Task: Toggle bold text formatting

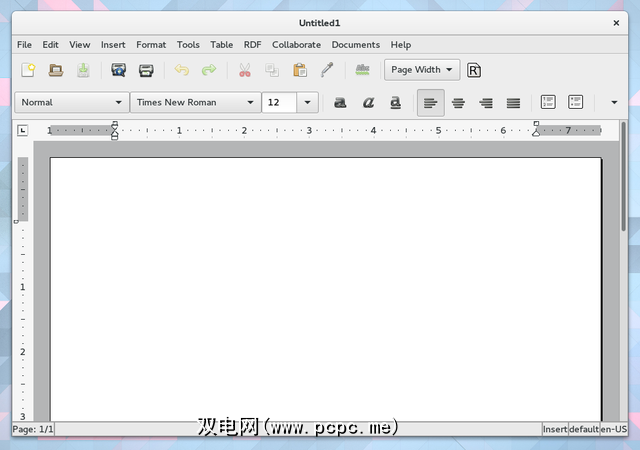Action: click(x=340, y=102)
